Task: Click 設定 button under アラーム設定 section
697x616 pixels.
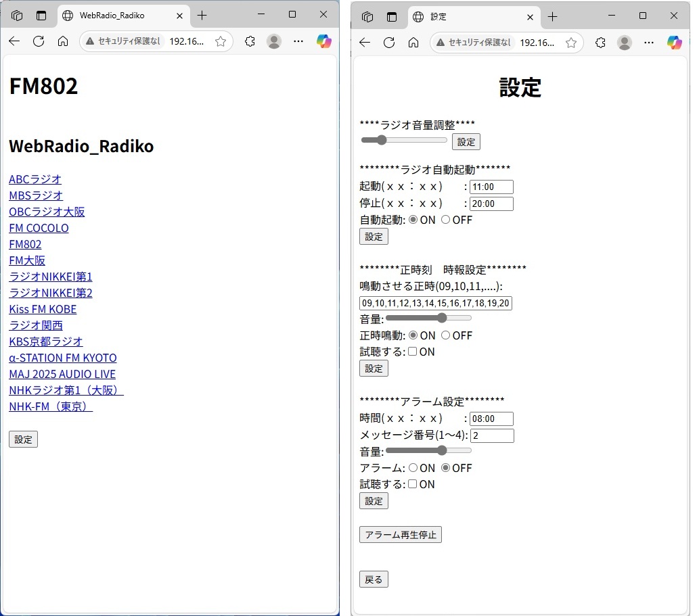Action: pos(374,501)
